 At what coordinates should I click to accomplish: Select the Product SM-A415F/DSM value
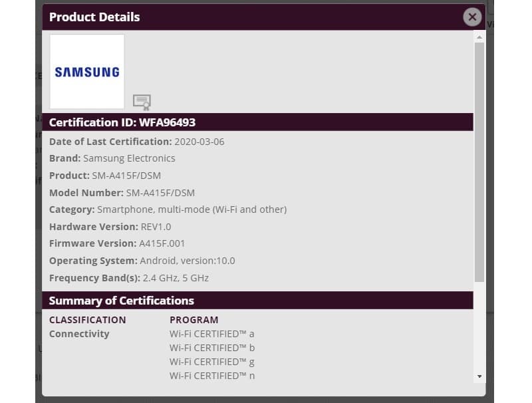[x=126, y=176]
